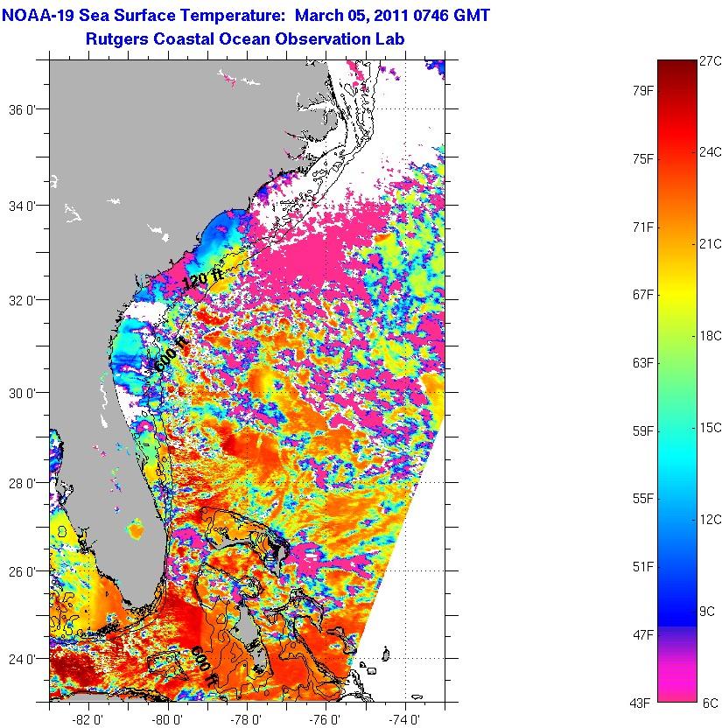Click the 32 0' latitude label

tap(22, 300)
